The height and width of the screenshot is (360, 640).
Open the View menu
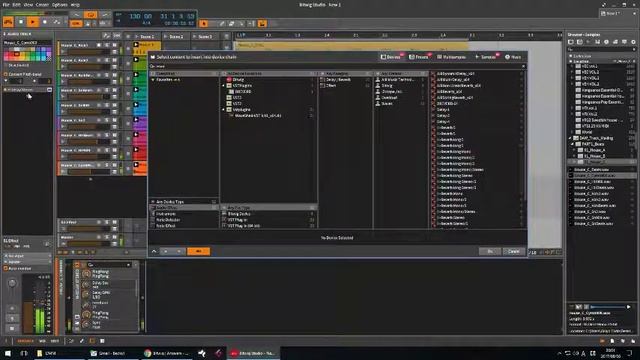click(28, 4)
